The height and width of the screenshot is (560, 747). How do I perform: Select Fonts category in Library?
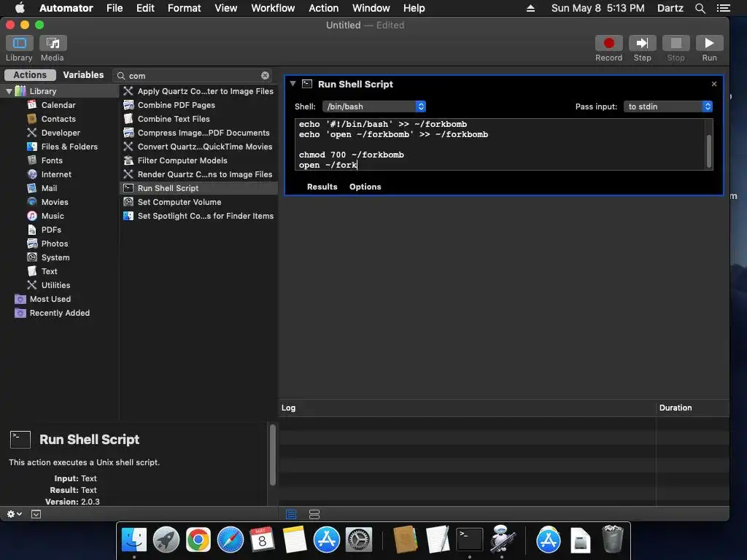52,160
